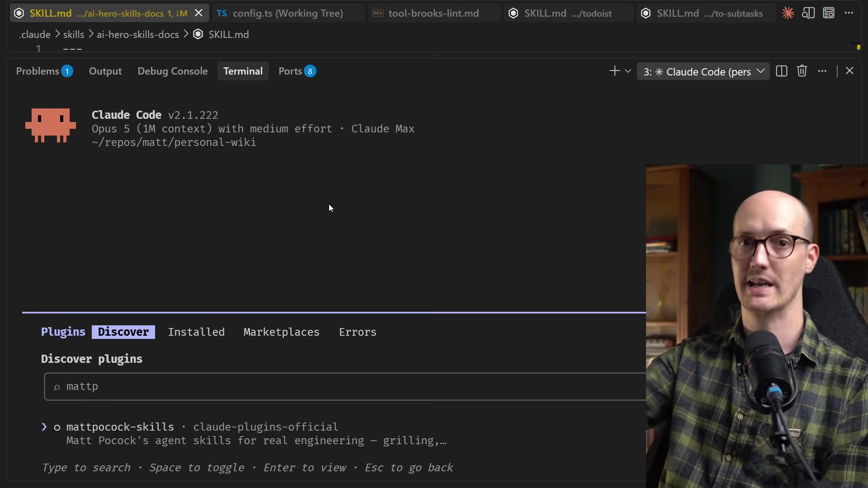Click skills breadcrumb segment
868x488 pixels.
tap(74, 34)
